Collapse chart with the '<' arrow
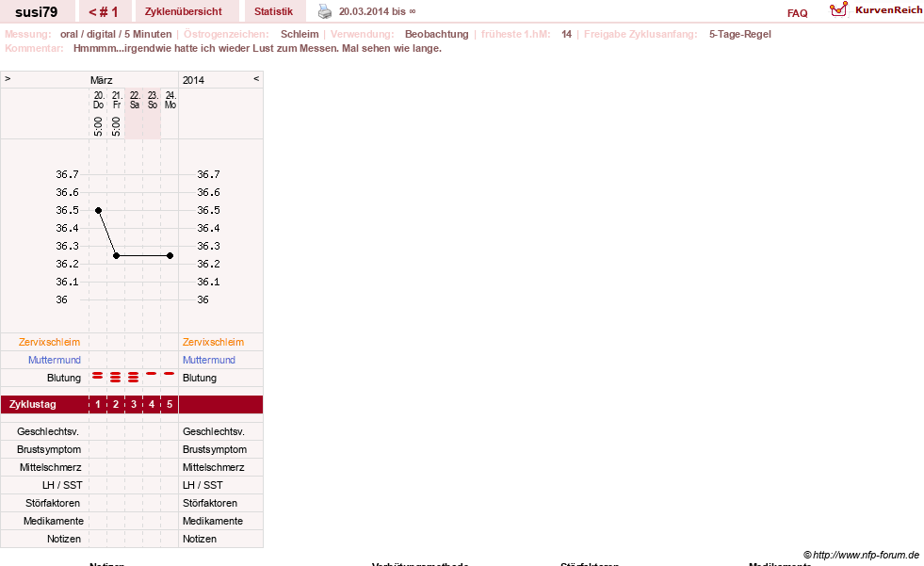Screen dimensions: 924x566 [x=256, y=78]
